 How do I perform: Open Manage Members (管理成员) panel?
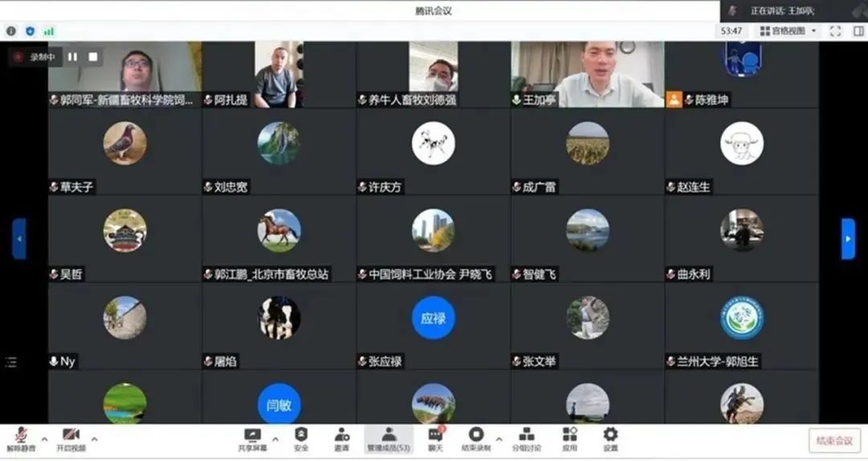(389, 438)
